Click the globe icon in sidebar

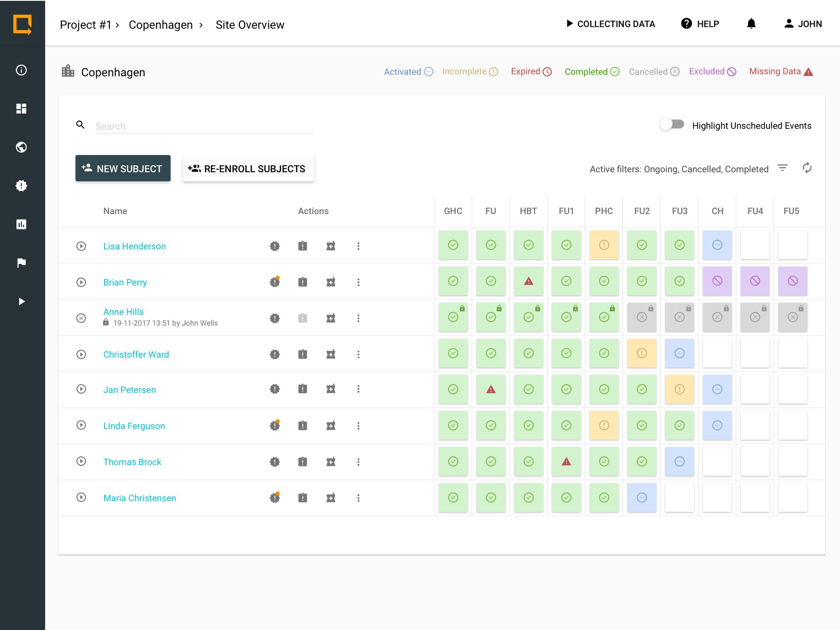tap(21, 147)
